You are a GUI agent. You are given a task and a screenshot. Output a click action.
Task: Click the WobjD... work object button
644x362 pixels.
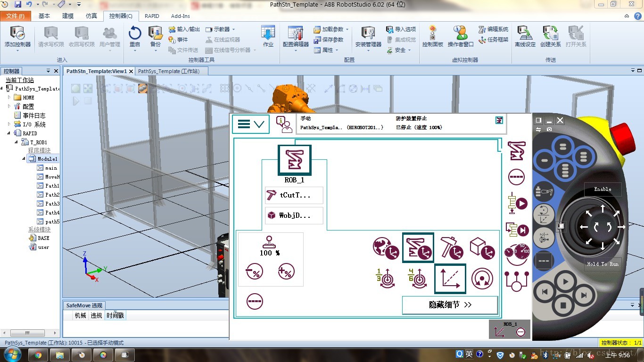click(294, 215)
